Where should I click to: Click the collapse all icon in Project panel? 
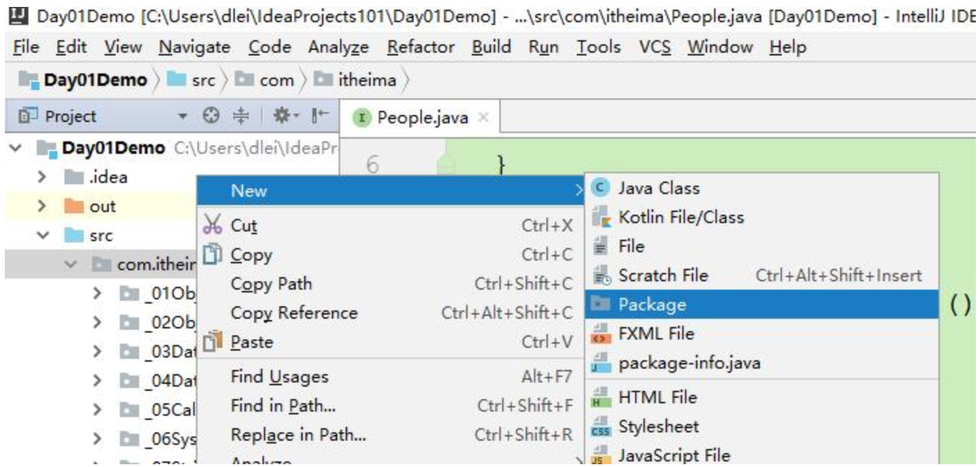click(x=240, y=116)
